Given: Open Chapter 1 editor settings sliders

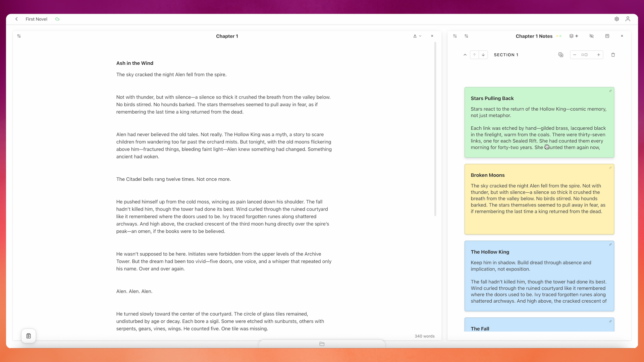Looking at the screenshot, I should tap(19, 36).
